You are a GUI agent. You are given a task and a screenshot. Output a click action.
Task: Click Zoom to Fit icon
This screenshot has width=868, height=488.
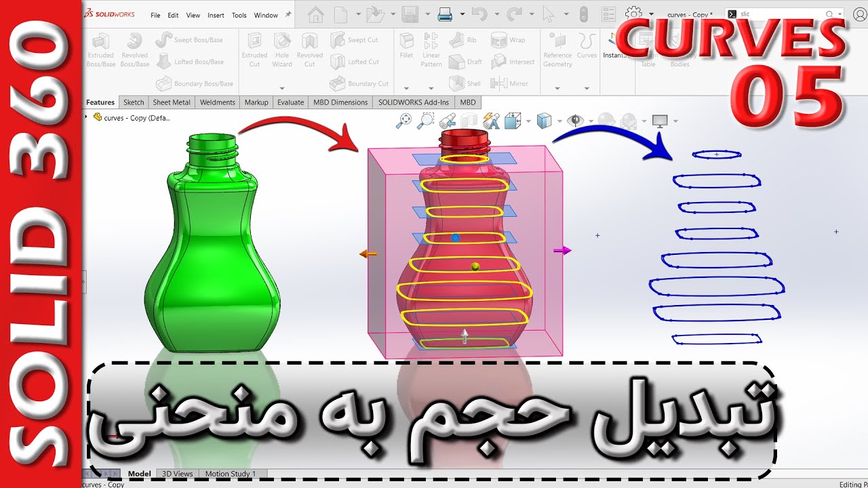[x=404, y=121]
